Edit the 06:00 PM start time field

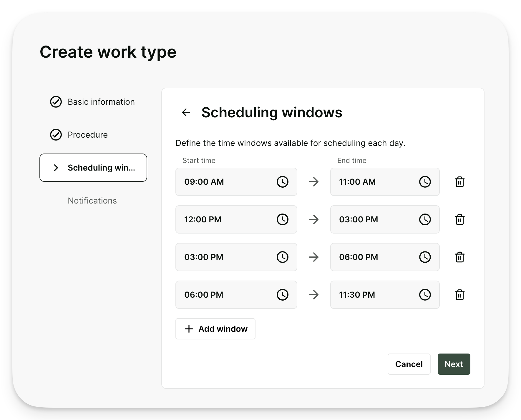tap(236, 295)
